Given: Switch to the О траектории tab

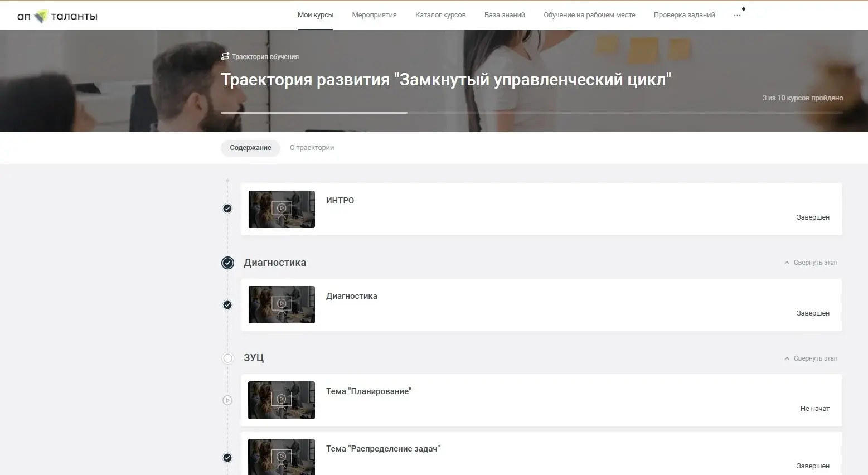Looking at the screenshot, I should (312, 148).
